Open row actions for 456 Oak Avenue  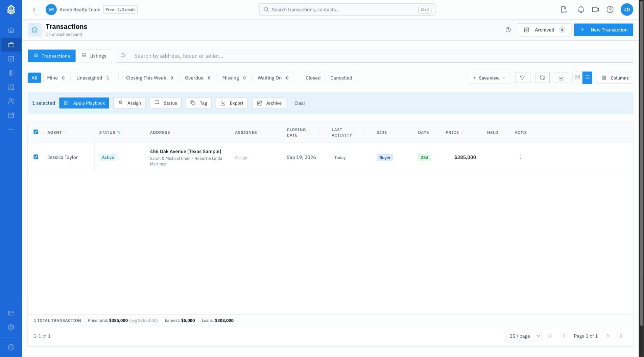point(520,157)
